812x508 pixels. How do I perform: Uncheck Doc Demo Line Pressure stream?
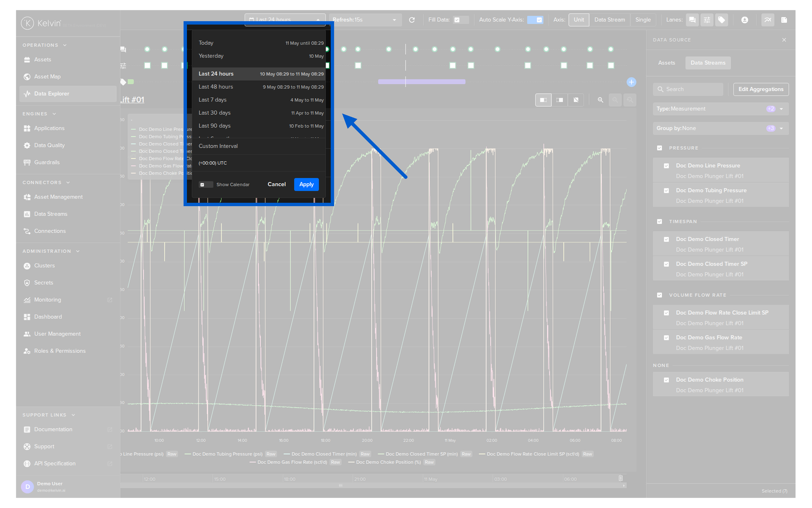coord(666,166)
